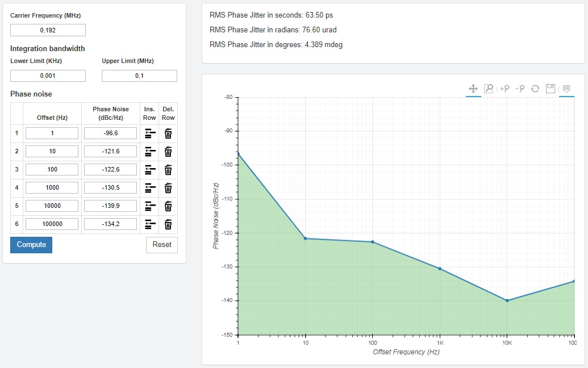Screen dimensions: 588x368
Task: Delete row 6 with trash icon
Action: (x=168, y=224)
